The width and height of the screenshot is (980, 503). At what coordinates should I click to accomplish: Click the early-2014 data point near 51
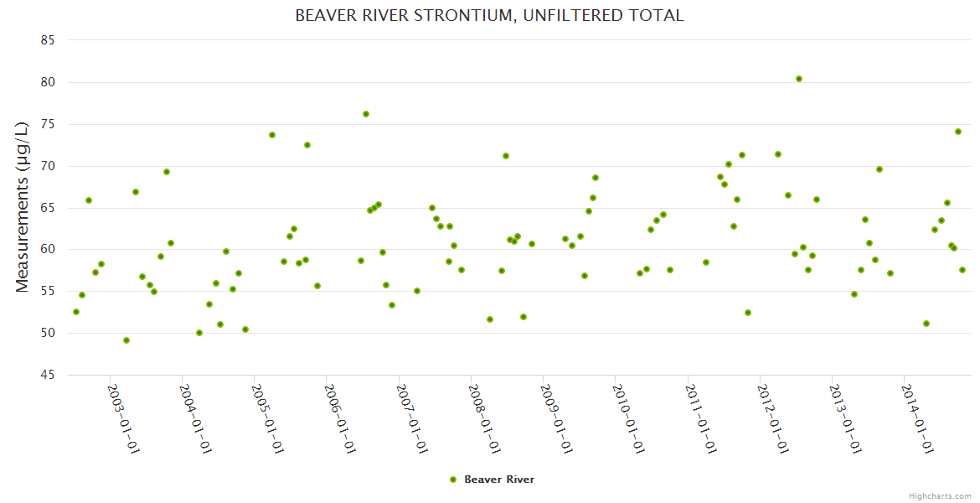point(926,324)
